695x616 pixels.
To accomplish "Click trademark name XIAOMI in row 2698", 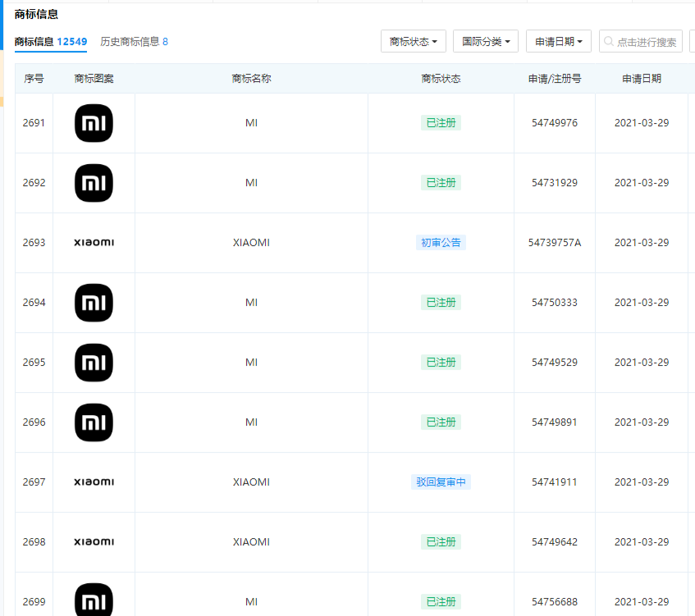I will tap(251, 541).
